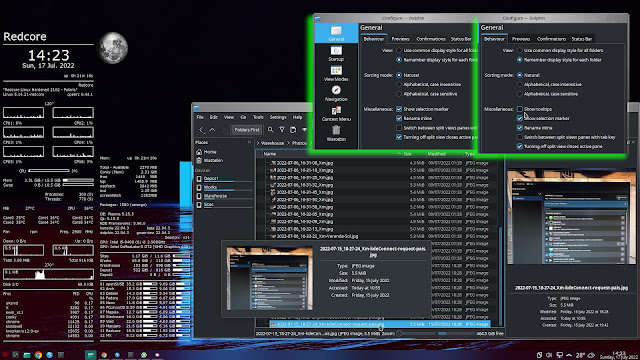Navigate to Warehouse in the breadcrumb
The image size is (640, 360).
(x=272, y=143)
